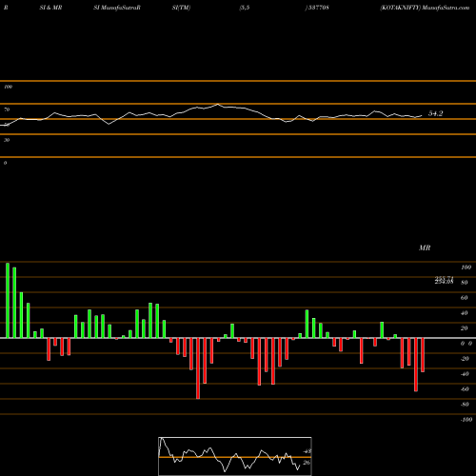Click the 'SI & MR' header label
This screenshot has height=476, width=476.
point(50,8)
